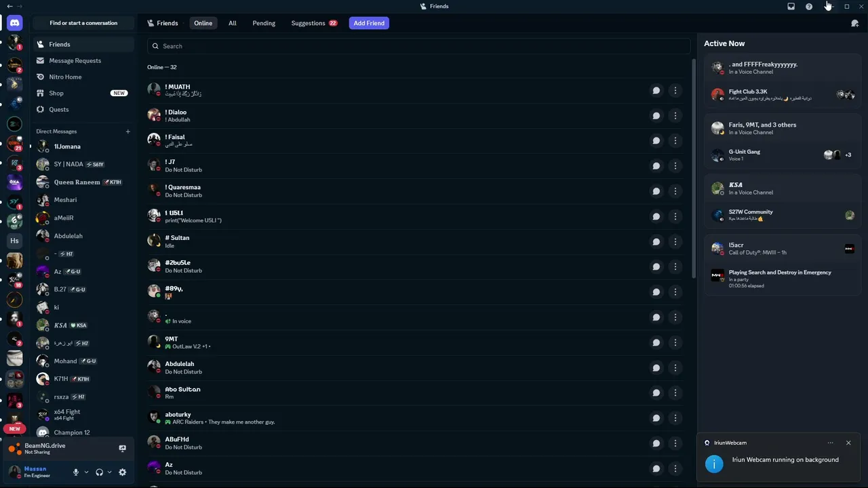
Task: Create a new DM plus icon
Action: coord(127,131)
